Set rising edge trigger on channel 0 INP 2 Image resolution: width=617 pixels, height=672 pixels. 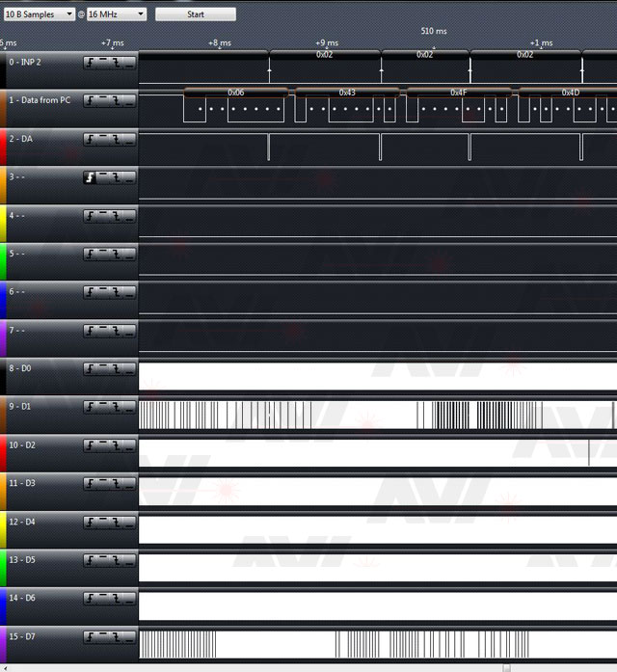[92, 62]
